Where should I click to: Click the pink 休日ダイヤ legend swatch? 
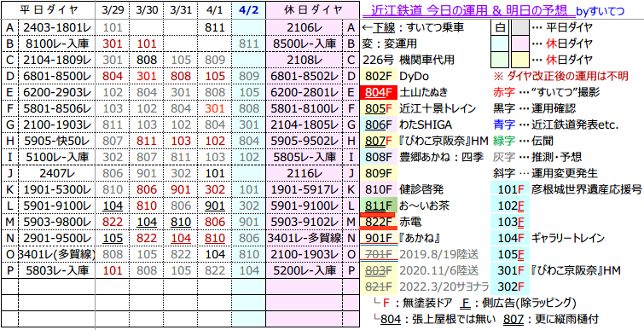coord(521,44)
